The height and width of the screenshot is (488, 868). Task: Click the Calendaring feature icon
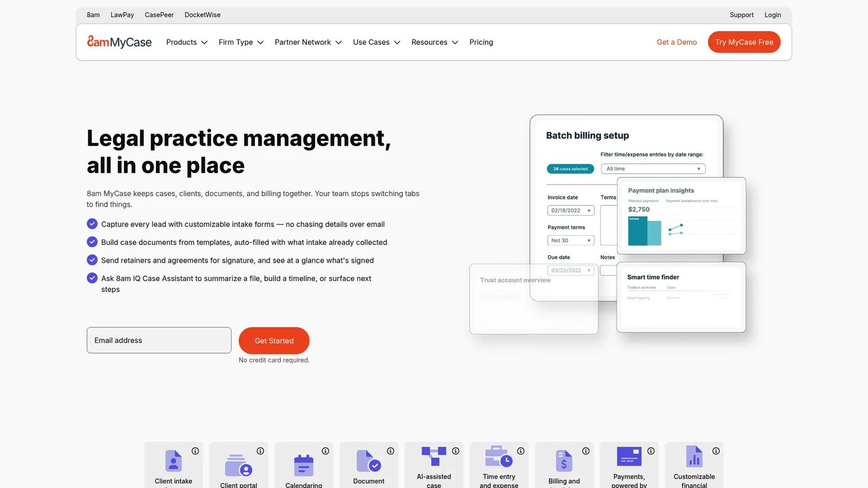pyautogui.click(x=303, y=466)
